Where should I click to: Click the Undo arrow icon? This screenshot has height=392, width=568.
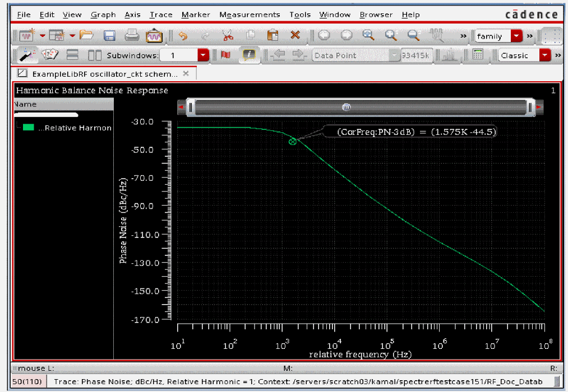pyautogui.click(x=183, y=36)
